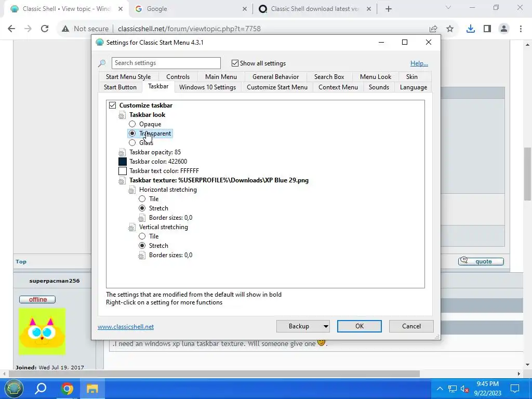Open the Backup dropdown arrow
The image size is (532, 399).
325,326
